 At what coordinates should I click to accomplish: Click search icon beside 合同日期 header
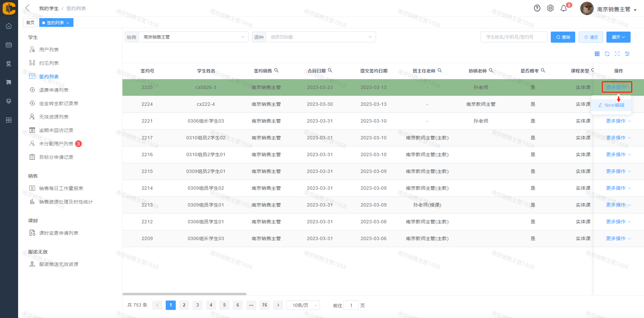click(x=330, y=71)
